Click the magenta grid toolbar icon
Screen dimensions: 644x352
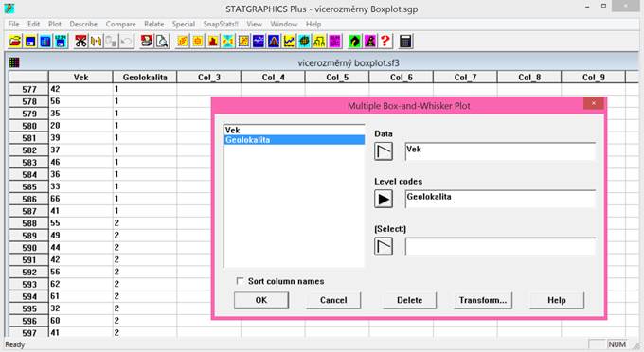334,42
